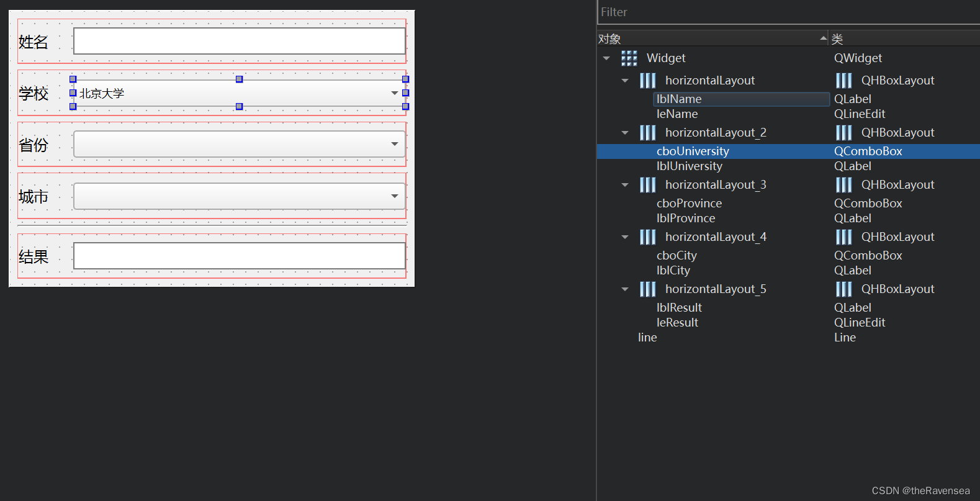Click QComboBox class cell for cboProvince

click(x=868, y=204)
